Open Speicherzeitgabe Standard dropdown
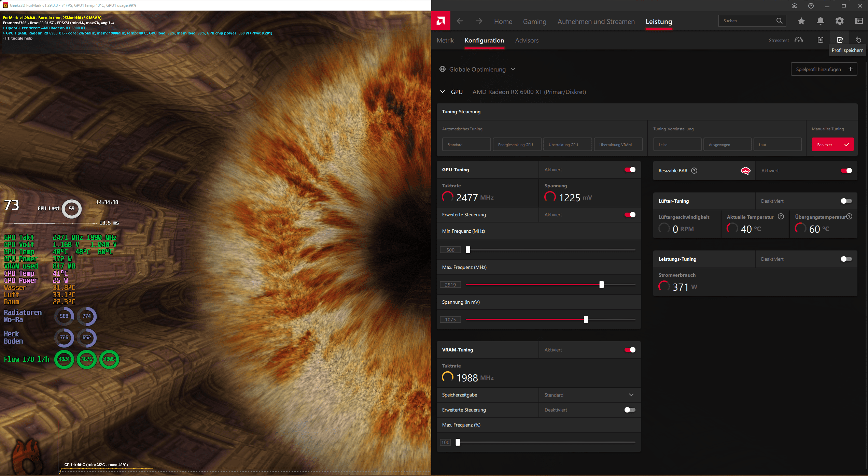868x476 pixels. (590, 395)
